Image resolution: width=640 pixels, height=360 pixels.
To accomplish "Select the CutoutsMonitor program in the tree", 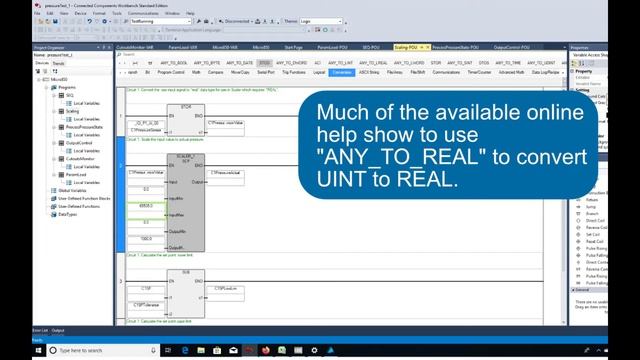I will [80, 159].
